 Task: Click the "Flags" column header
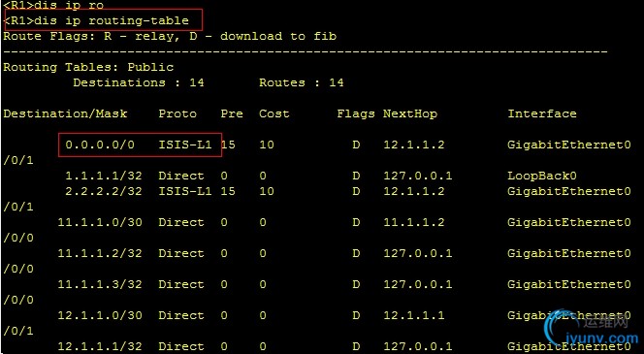coord(356,113)
